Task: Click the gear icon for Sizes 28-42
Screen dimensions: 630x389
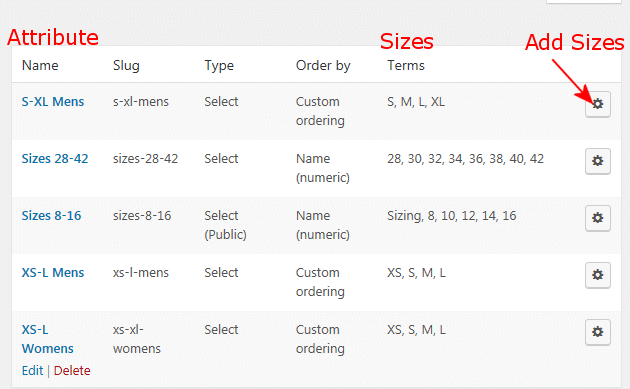Action: [597, 161]
